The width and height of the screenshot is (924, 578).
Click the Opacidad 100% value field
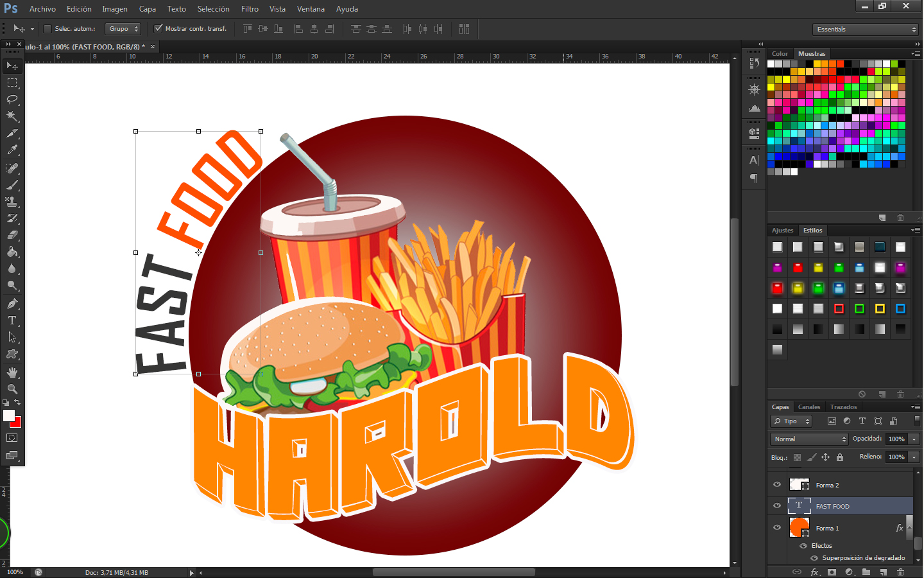(x=896, y=439)
